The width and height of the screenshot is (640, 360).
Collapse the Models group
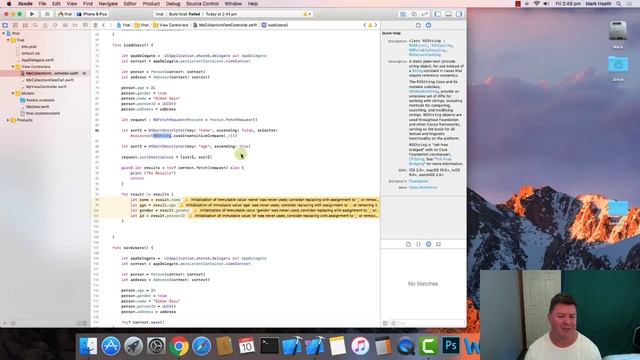(x=13, y=93)
